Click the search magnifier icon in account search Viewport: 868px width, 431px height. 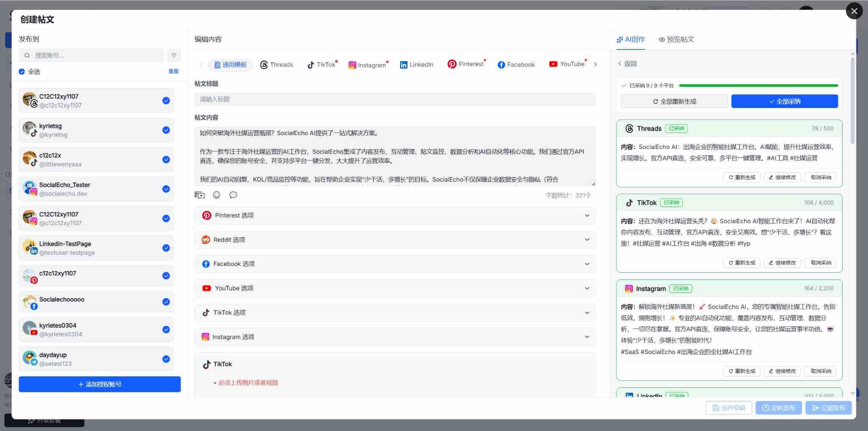[27, 55]
